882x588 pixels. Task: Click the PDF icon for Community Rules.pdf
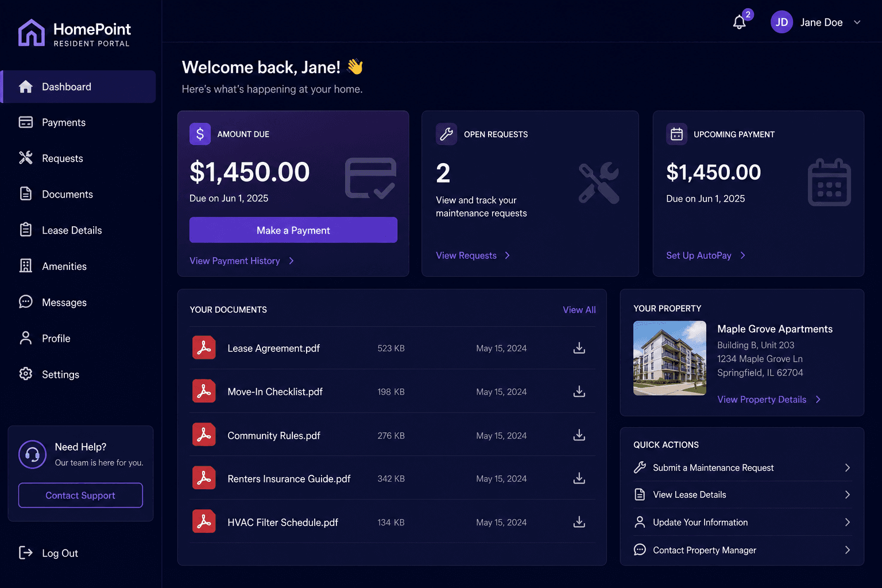[x=204, y=435]
